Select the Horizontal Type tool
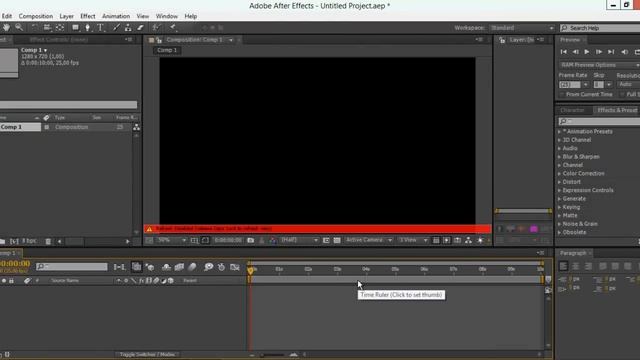This screenshot has height=360, width=640. click(100, 27)
